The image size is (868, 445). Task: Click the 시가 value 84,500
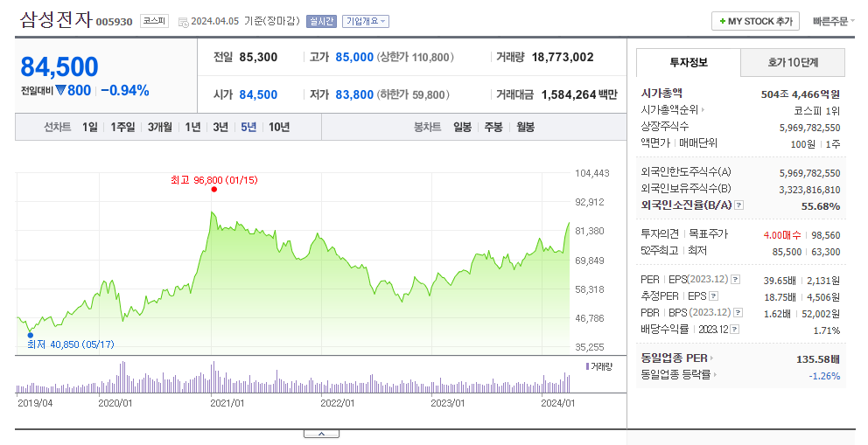258,94
